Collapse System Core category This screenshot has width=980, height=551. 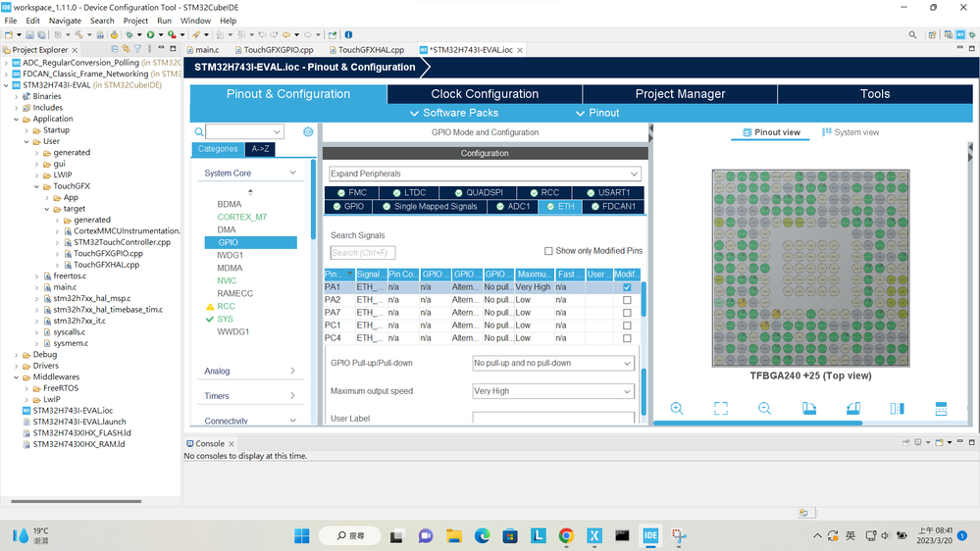[292, 173]
